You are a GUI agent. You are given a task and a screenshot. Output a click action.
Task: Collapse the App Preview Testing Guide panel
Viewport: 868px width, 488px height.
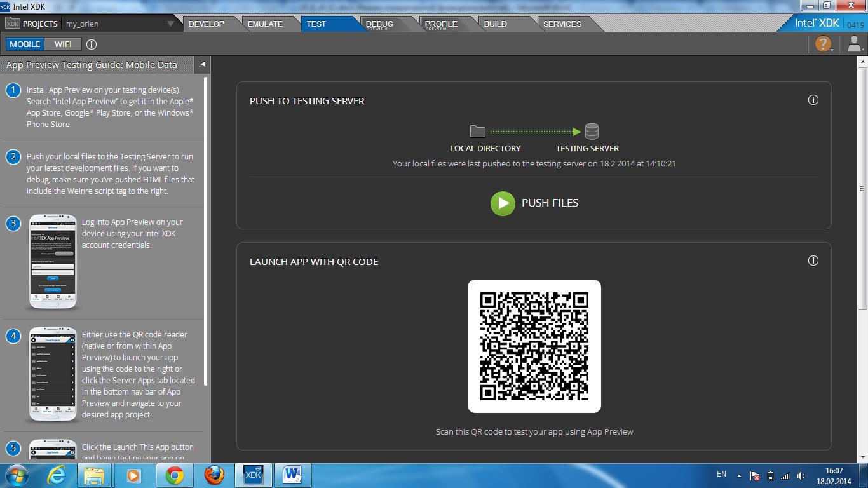(x=202, y=64)
